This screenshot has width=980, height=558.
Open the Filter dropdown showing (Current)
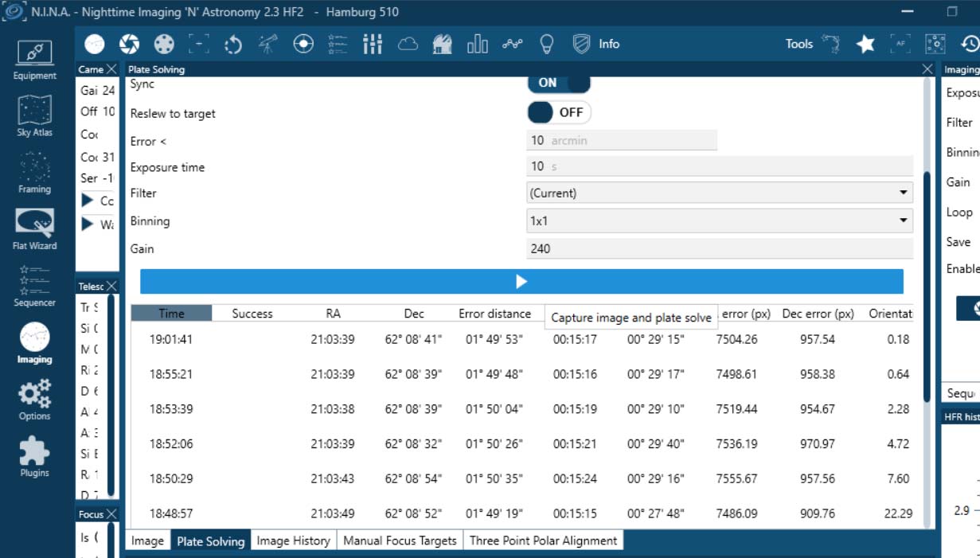(719, 193)
